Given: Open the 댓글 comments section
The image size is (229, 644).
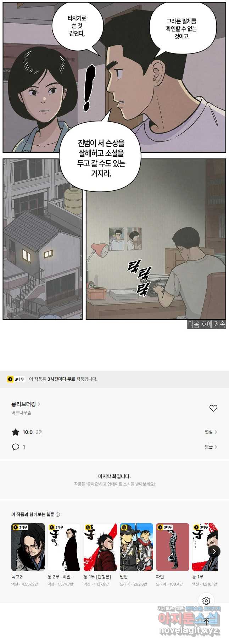Looking at the screenshot, I should 211,447.
